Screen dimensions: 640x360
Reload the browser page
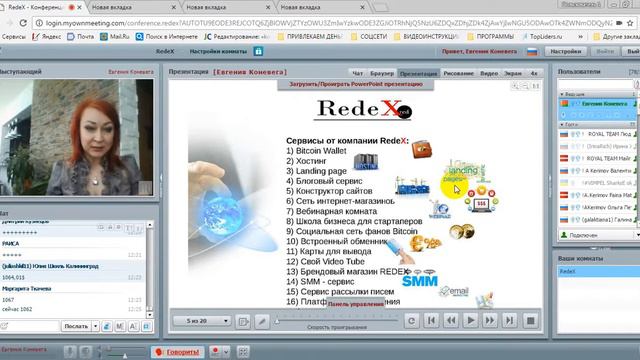point(23,23)
